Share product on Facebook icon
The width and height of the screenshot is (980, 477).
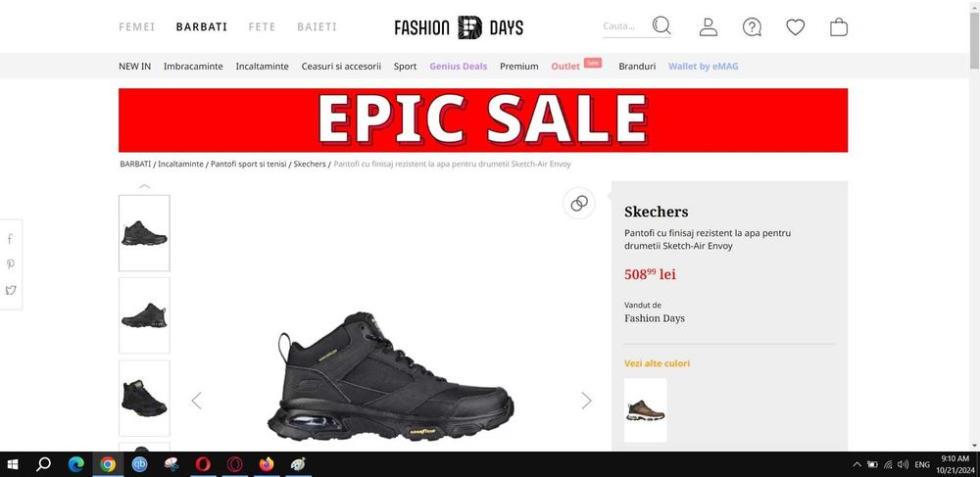tap(10, 239)
